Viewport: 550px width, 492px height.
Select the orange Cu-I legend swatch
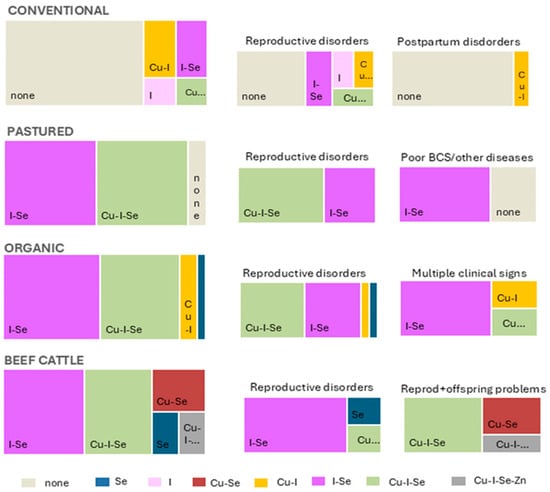[261, 483]
